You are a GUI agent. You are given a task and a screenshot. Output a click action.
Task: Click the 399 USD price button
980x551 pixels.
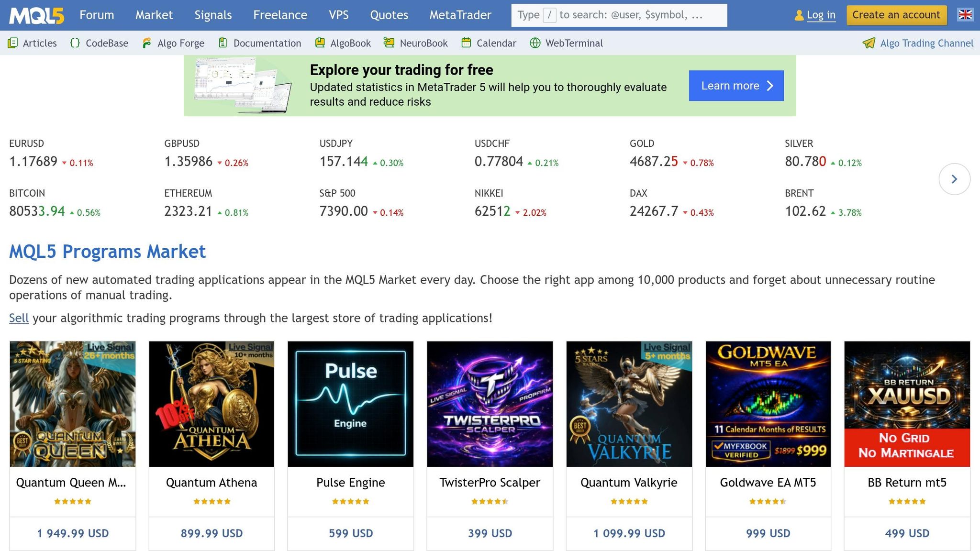click(490, 533)
